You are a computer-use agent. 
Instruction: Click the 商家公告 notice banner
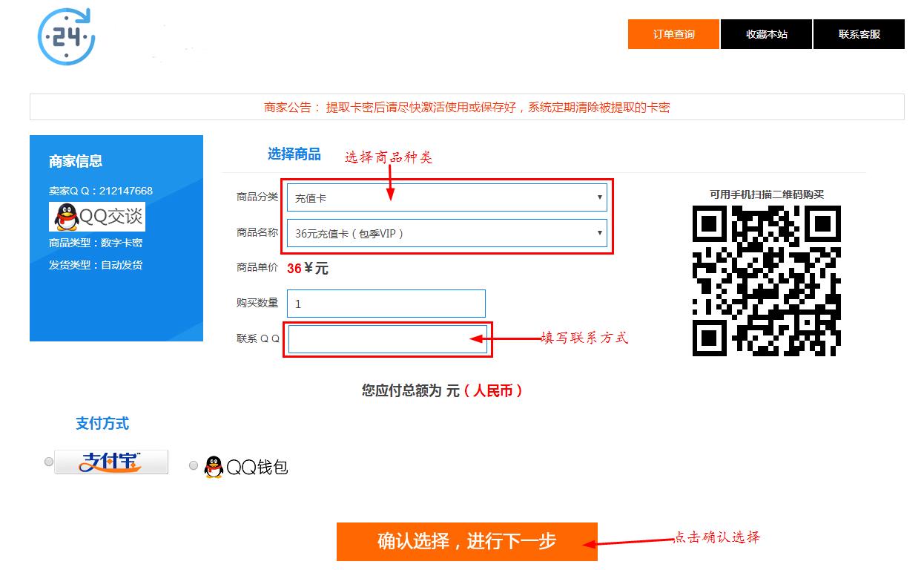tap(466, 107)
